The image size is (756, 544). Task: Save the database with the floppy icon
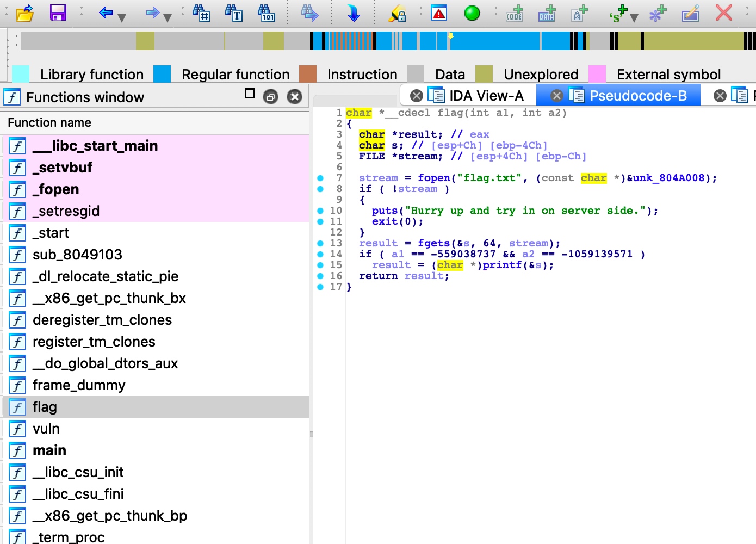tap(58, 13)
